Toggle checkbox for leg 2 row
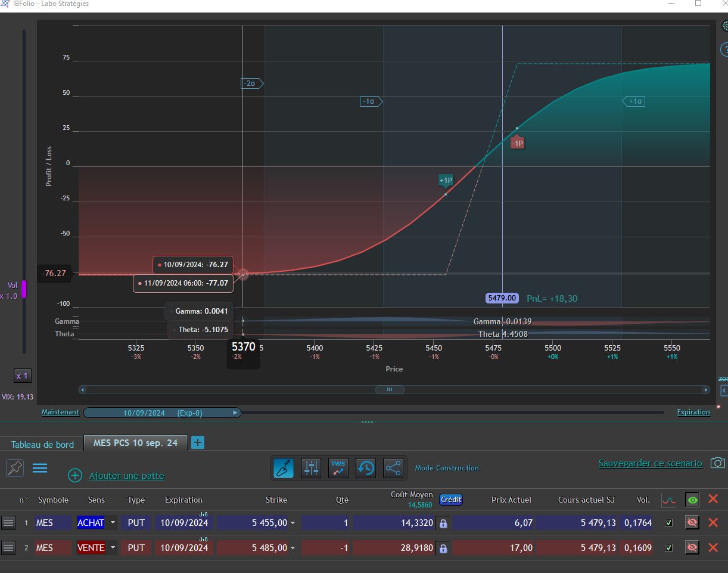The width and height of the screenshot is (728, 573). click(x=668, y=547)
